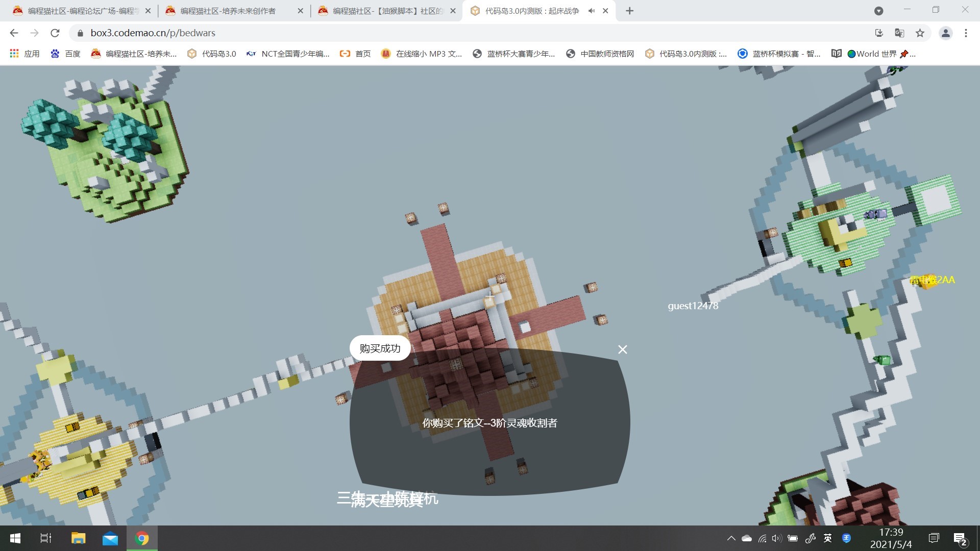Viewport: 980px width, 551px height.
Task: Close the 【油猴脚本】 tab
Action: [x=453, y=11]
